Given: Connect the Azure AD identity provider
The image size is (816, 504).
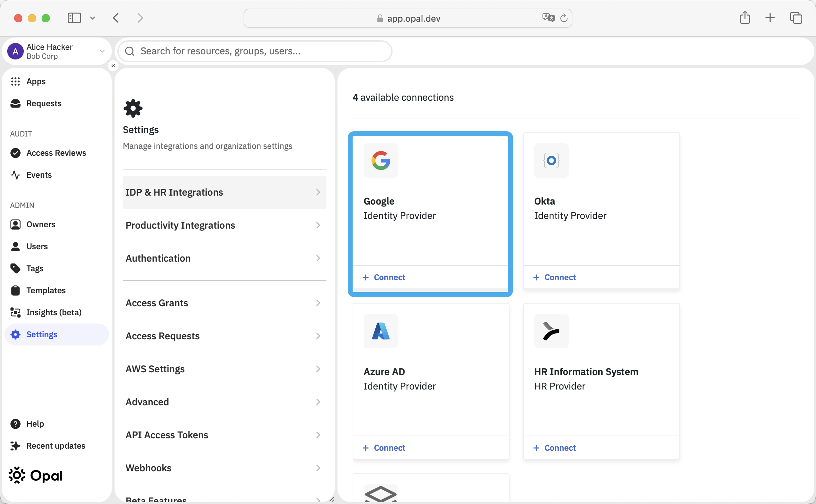Looking at the screenshot, I should (384, 448).
